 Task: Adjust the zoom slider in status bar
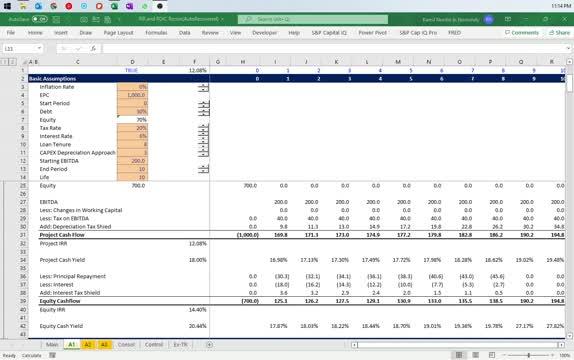tap(529, 355)
